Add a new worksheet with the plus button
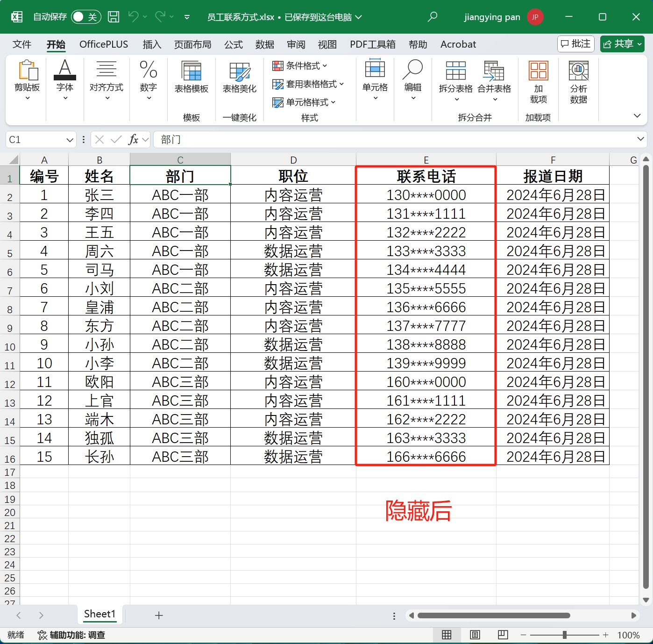Image resolution: width=653 pixels, height=644 pixels. (159, 615)
